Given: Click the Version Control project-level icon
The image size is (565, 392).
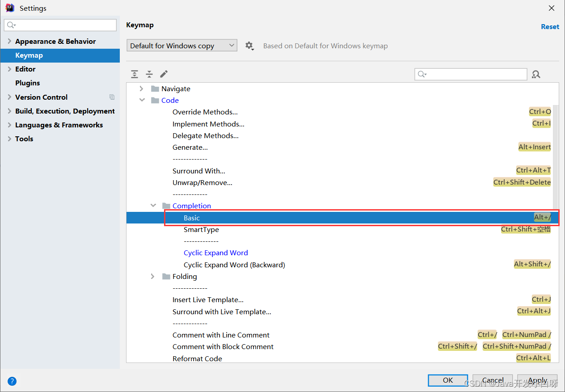Looking at the screenshot, I should click(x=112, y=97).
